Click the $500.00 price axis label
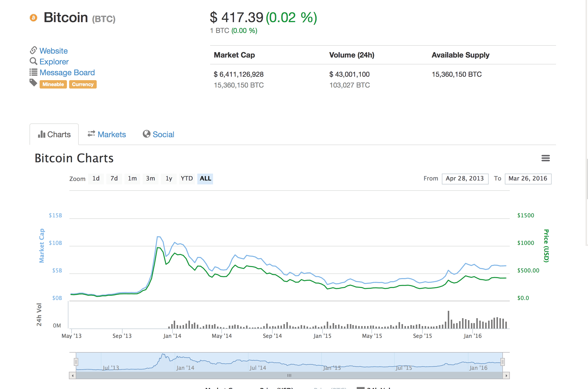This screenshot has width=588, height=389. (x=528, y=270)
